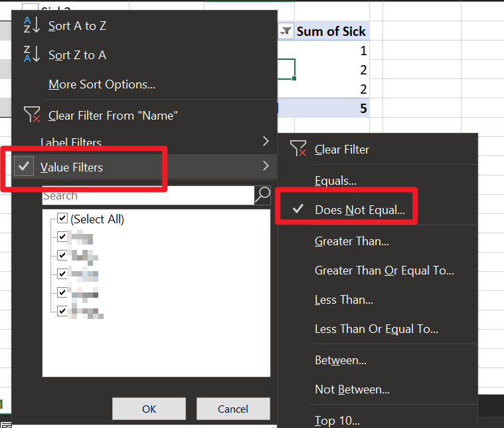The height and width of the screenshot is (428, 504).
Task: Expand the Value Filters submenu arrow
Action: click(266, 165)
